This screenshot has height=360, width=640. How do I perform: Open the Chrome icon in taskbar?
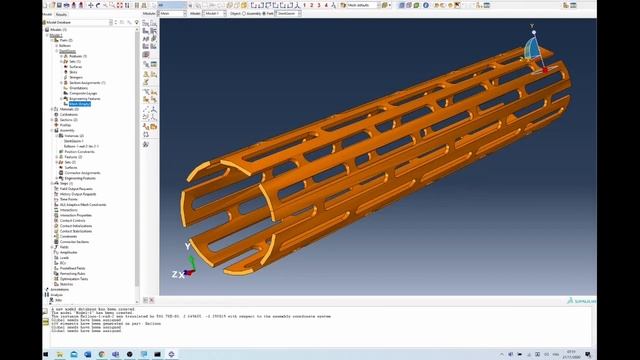[102, 354]
